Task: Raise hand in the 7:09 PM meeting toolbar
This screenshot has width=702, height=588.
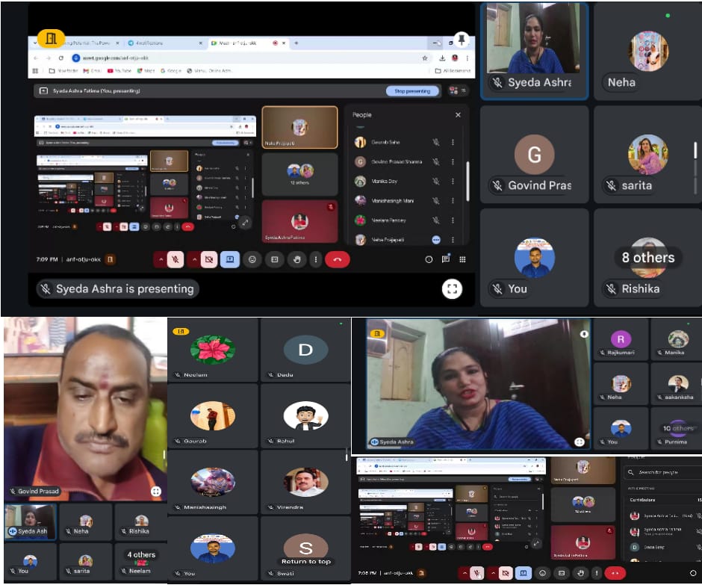Action: pyautogui.click(x=296, y=259)
